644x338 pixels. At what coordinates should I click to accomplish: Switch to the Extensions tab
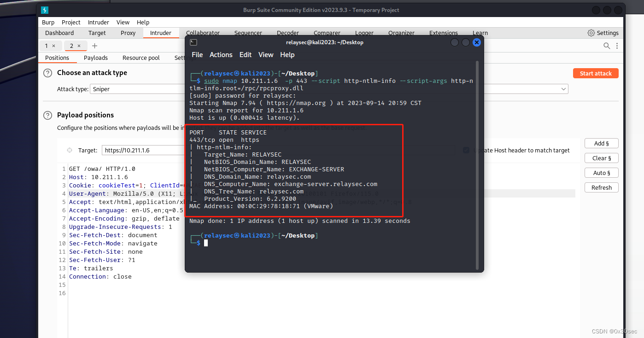(444, 33)
